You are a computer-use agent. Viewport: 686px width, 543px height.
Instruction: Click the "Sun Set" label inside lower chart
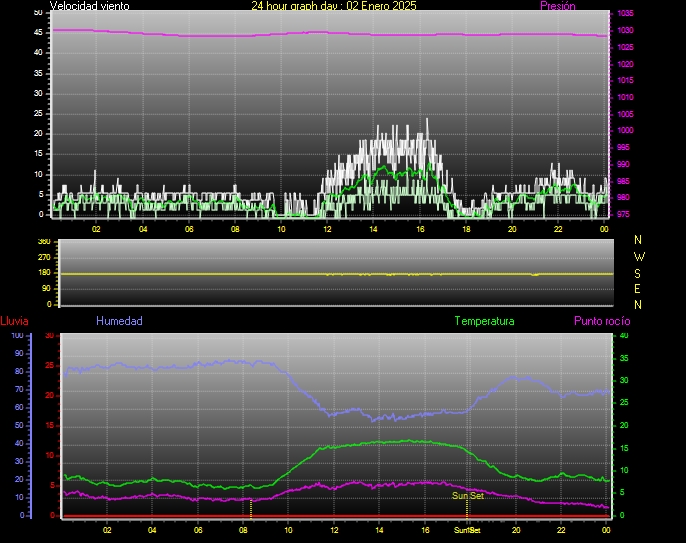coord(468,496)
